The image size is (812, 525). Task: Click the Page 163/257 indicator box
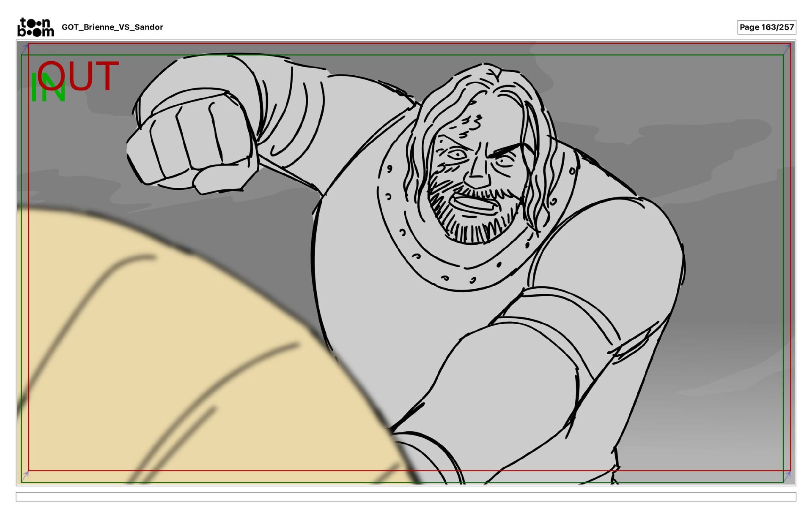point(766,27)
